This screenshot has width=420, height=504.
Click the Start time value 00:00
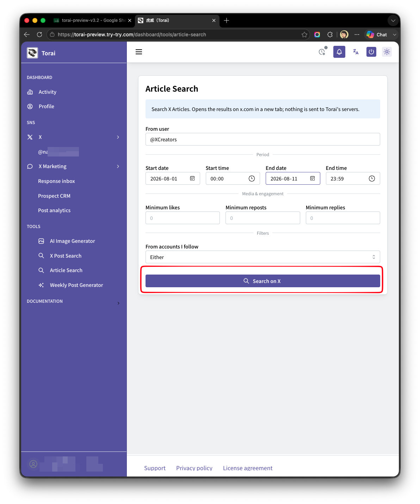[x=217, y=179]
